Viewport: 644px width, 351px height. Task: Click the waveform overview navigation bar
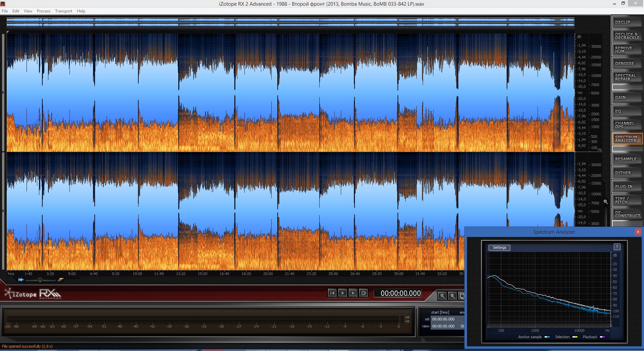coord(290,23)
